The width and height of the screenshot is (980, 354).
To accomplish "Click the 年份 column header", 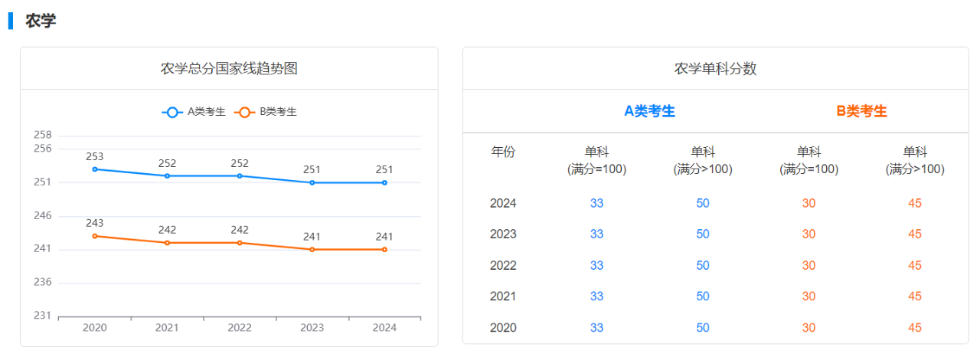I will [x=503, y=152].
